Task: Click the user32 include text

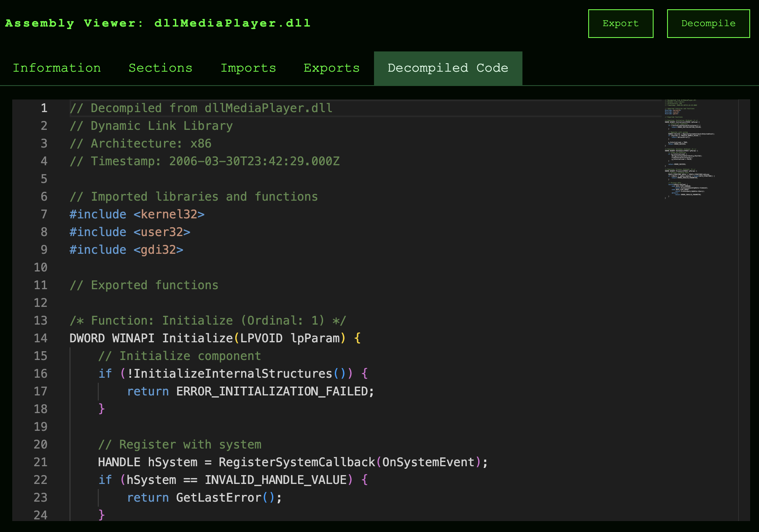Action: coord(161,232)
